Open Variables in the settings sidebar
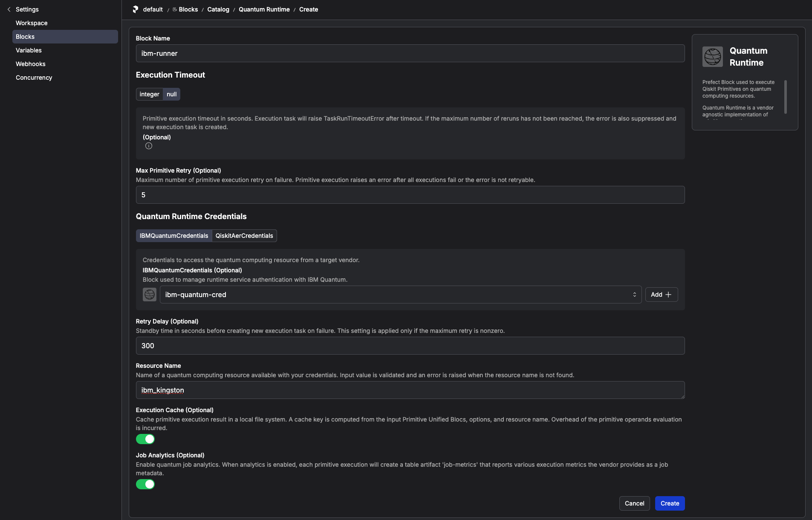 coord(29,50)
